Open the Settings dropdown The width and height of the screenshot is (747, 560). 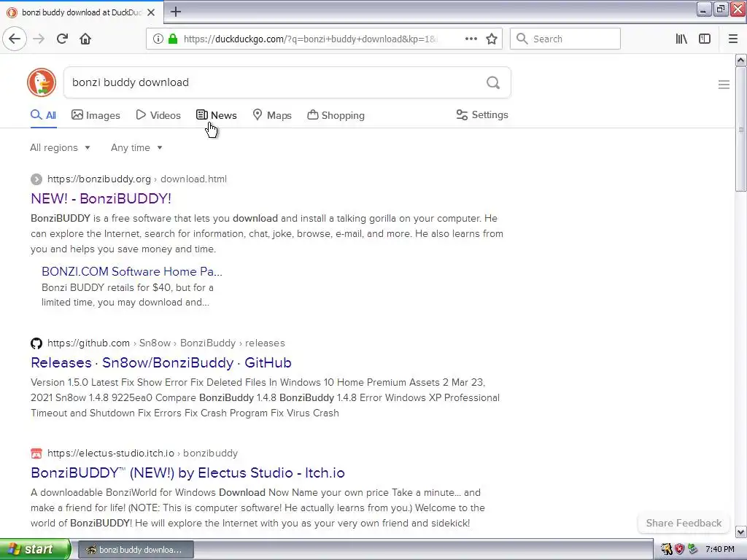click(482, 114)
